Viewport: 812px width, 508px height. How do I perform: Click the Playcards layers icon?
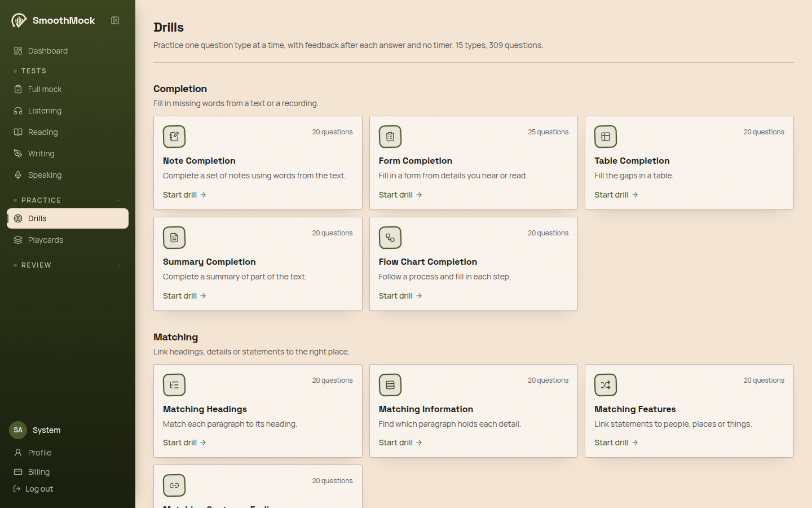(x=18, y=240)
